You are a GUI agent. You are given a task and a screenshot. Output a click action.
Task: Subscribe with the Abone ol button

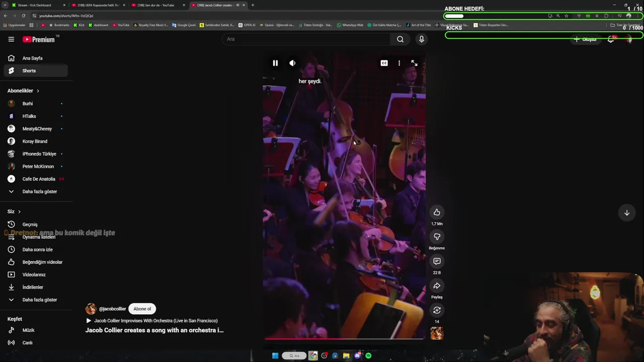[x=142, y=309]
